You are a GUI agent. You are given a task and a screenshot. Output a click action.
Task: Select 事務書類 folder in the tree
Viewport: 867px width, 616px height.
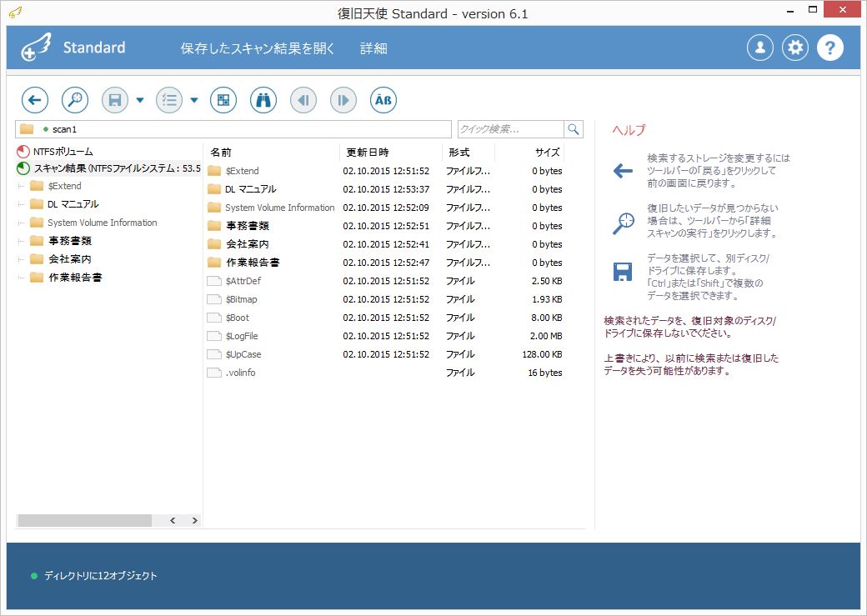coord(61,241)
